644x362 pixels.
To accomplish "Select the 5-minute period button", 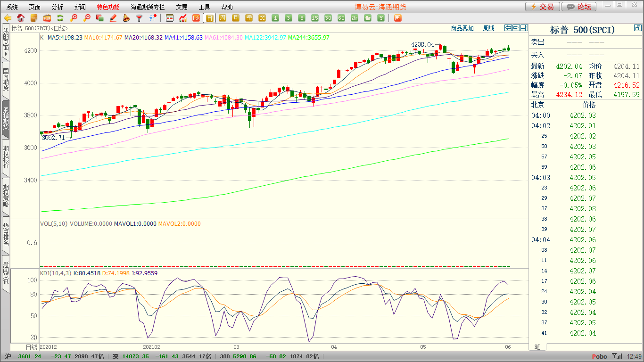I will (x=302, y=18).
